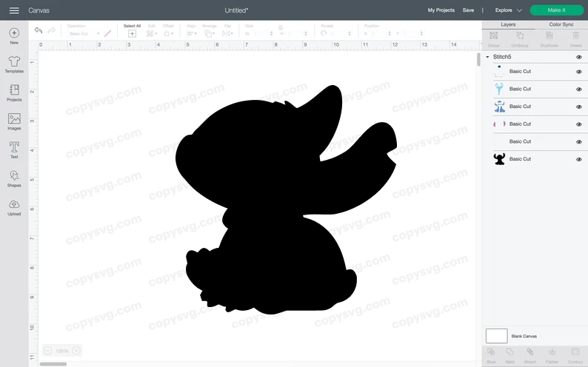
Task: Hide the fourth Basic Cut layer with purple marks
Action: [579, 124]
